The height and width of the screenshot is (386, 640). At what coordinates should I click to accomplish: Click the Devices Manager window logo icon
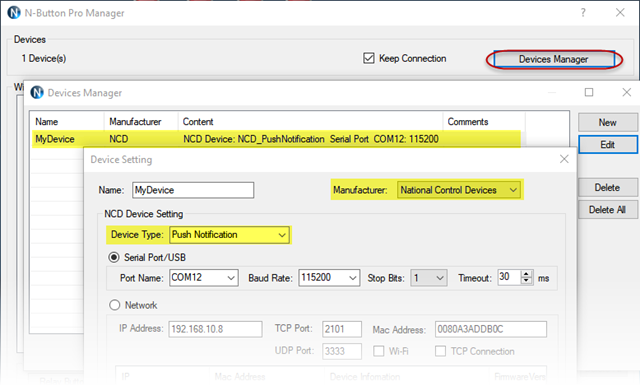[37, 93]
